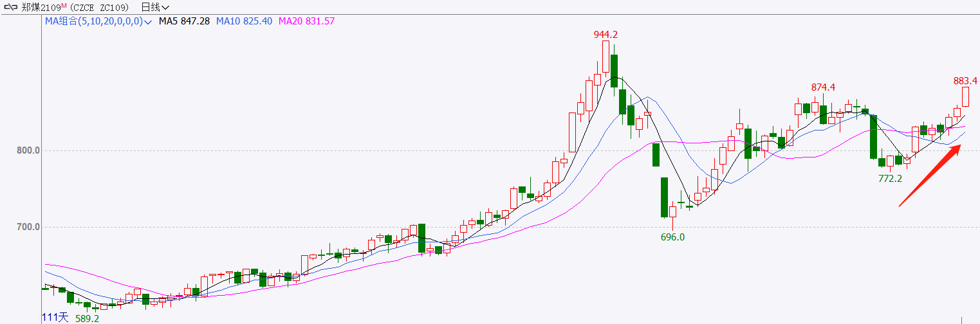The height and width of the screenshot is (324, 980).
Task: Click the 874.4 high price label
Action: point(823,87)
